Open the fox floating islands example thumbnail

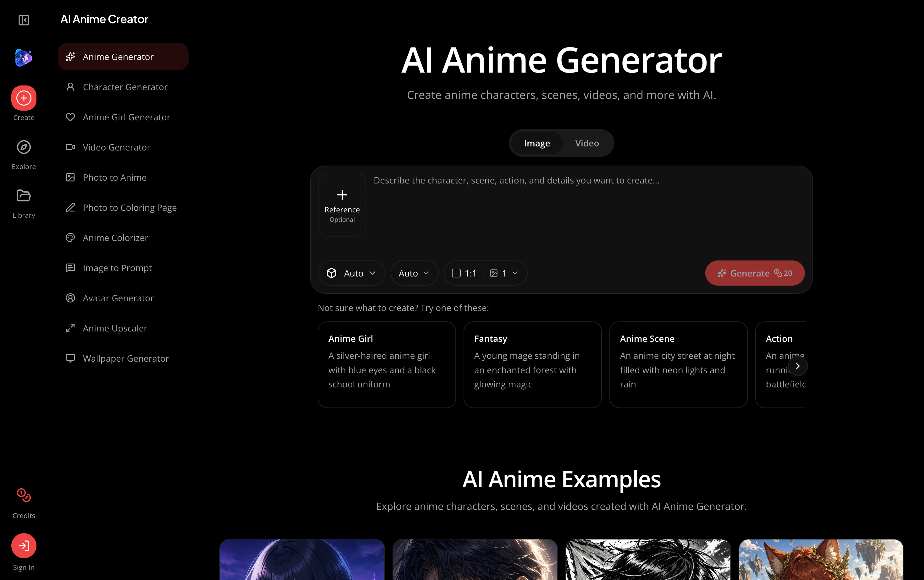coord(821,560)
